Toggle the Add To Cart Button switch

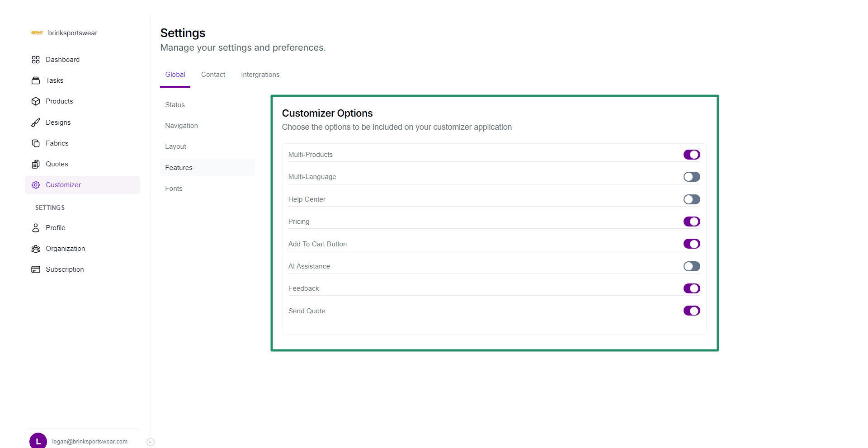[x=692, y=244]
